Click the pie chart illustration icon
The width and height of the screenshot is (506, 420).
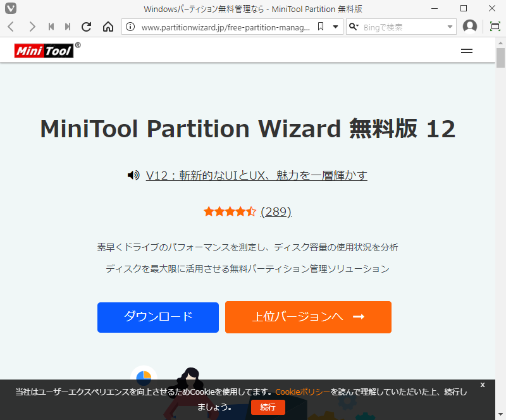pos(144,378)
